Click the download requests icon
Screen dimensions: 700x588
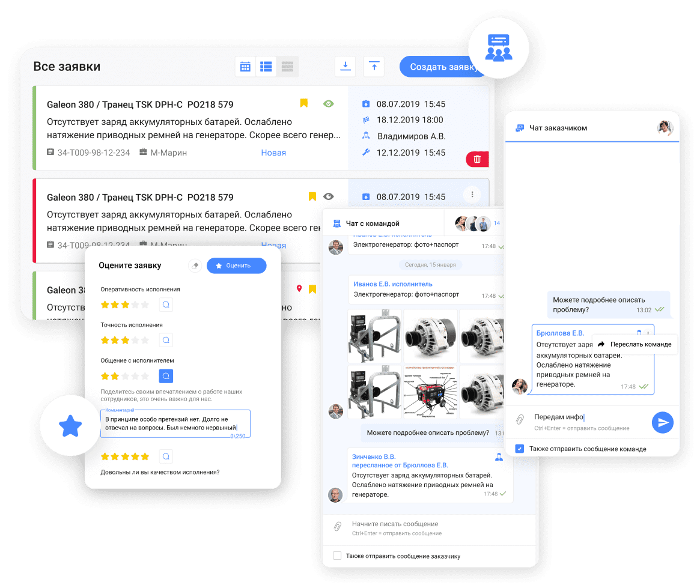coord(345,67)
